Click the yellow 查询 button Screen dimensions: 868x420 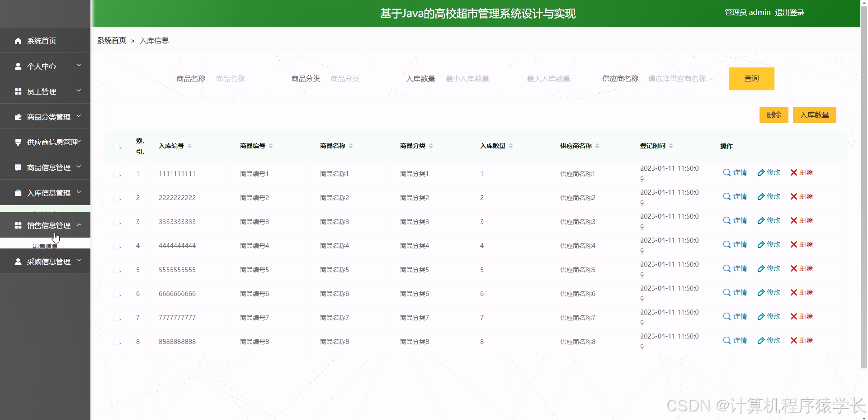point(751,78)
